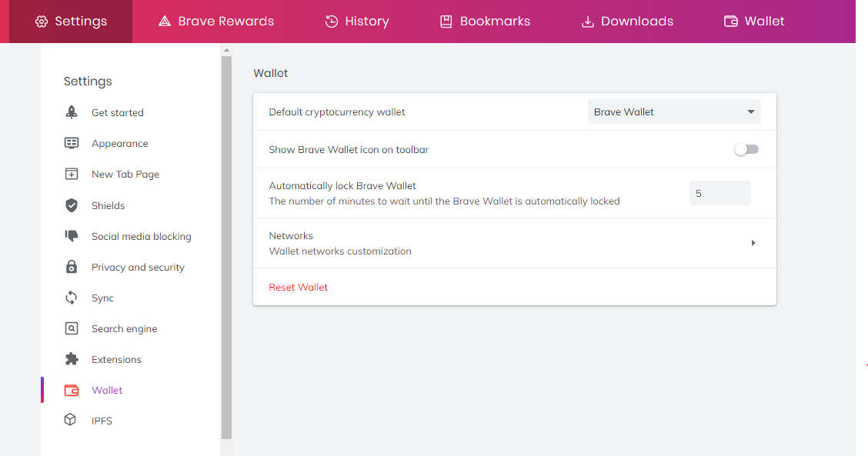
Task: Click the 'Networks' row title
Action: click(x=291, y=236)
